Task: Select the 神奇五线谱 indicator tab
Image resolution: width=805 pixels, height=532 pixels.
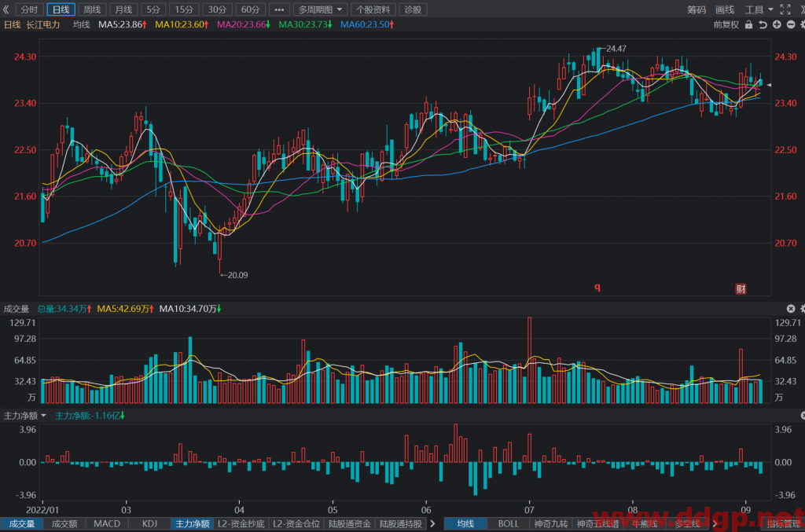Action: coord(597,524)
